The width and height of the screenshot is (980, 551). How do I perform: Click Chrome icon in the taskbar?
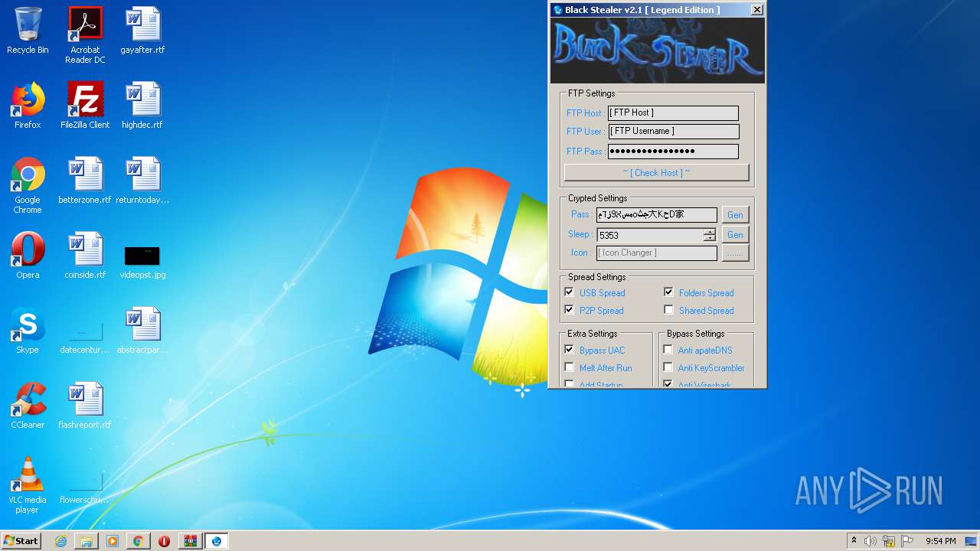[x=139, y=541]
